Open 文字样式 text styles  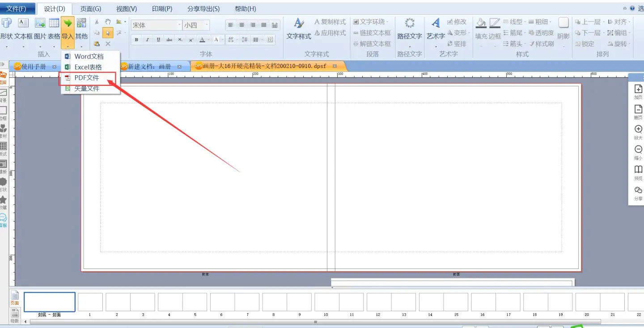(x=299, y=29)
